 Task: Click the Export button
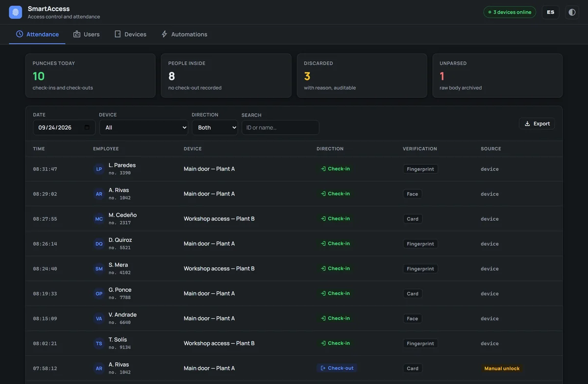click(537, 124)
